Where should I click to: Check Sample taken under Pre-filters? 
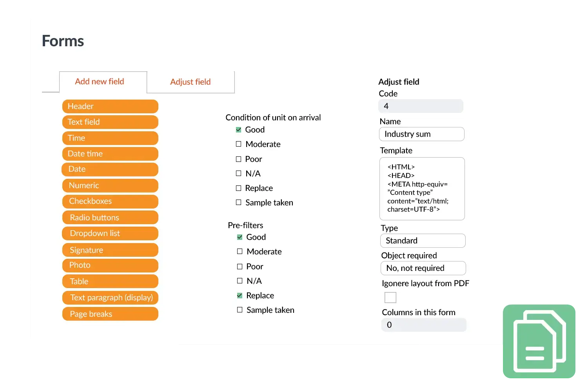tap(240, 310)
